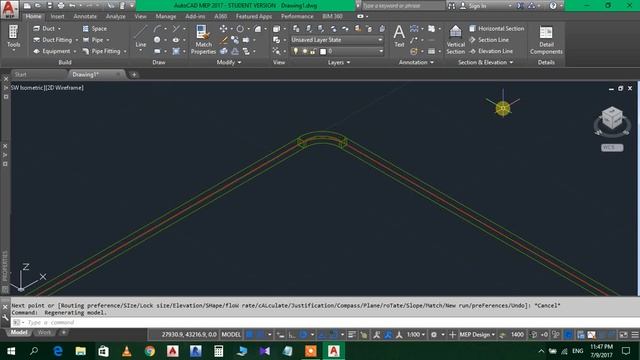
Task: Add a new drawing tab with plus
Action: coord(134,75)
